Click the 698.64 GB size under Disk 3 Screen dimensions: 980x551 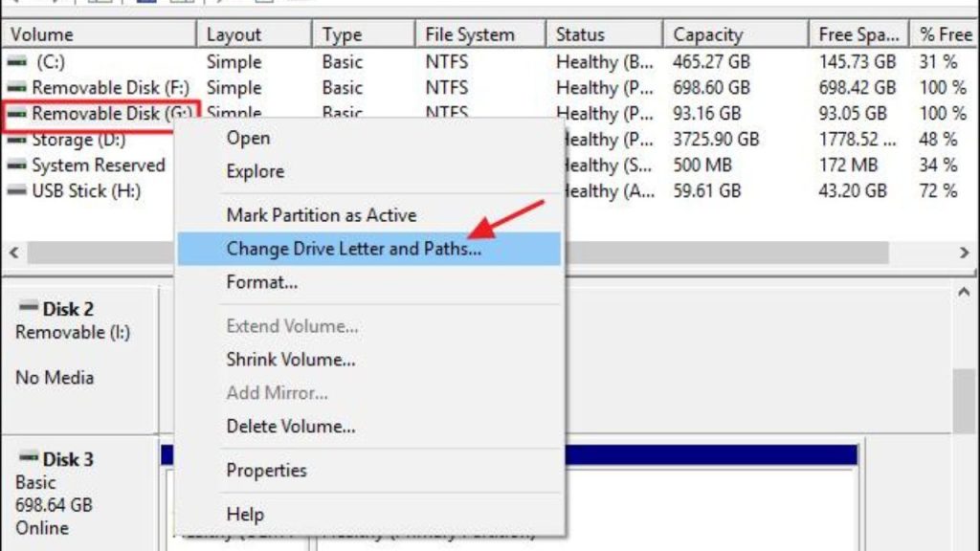tap(54, 505)
